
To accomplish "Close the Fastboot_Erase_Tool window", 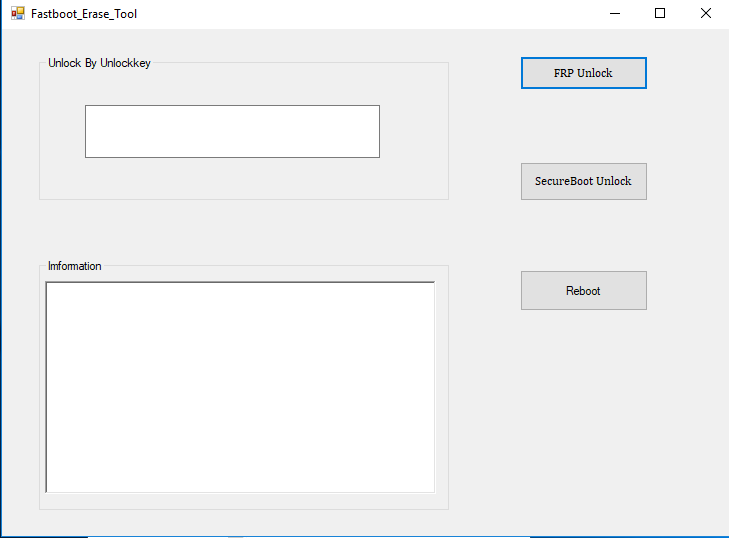I will tap(706, 13).
